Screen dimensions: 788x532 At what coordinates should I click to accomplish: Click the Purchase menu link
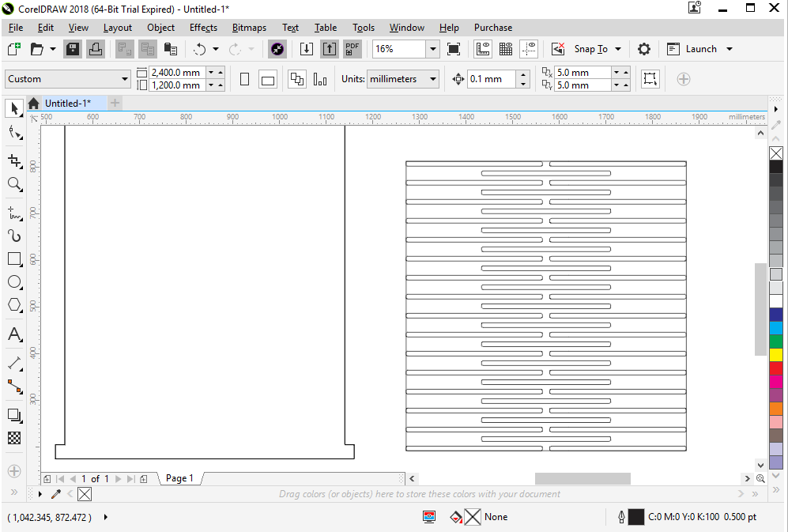pos(493,28)
